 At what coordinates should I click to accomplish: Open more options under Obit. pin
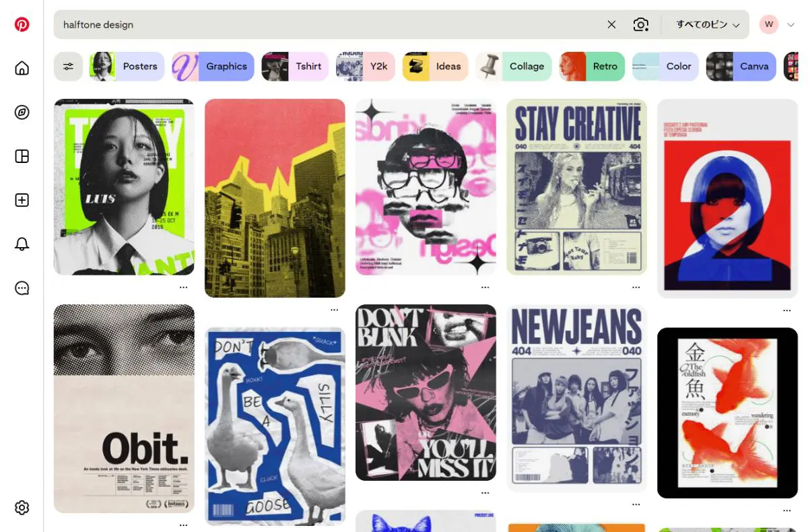(184, 525)
